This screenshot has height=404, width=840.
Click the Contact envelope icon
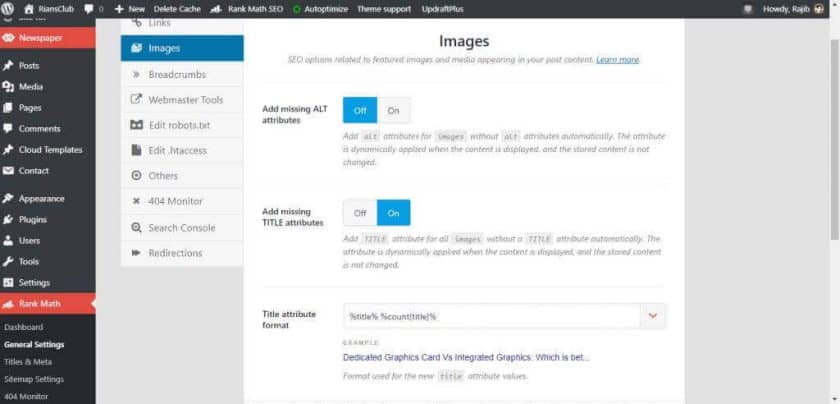click(8, 171)
